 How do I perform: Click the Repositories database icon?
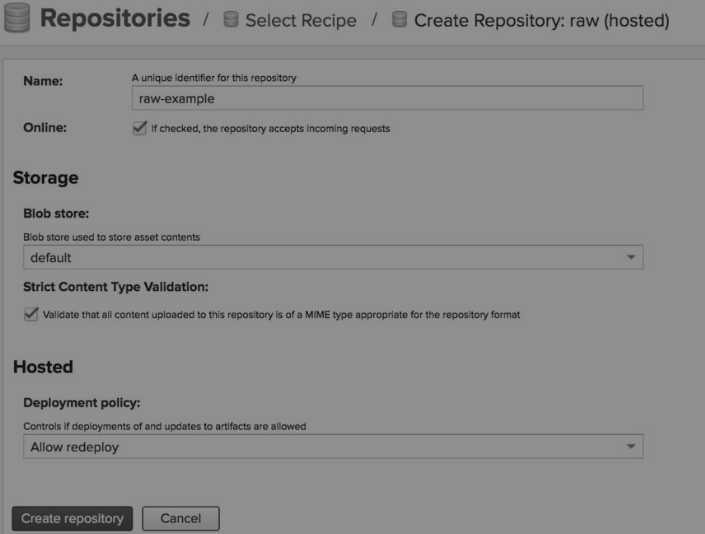(x=17, y=17)
